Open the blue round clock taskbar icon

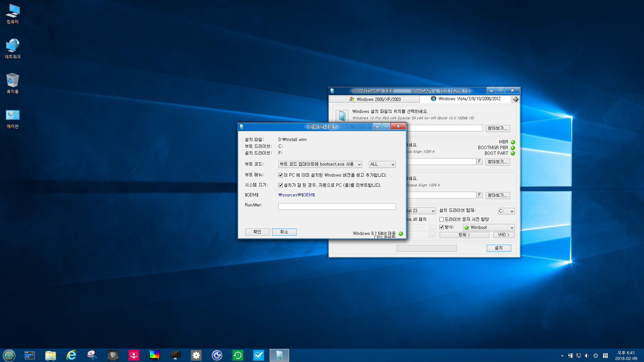click(217, 355)
